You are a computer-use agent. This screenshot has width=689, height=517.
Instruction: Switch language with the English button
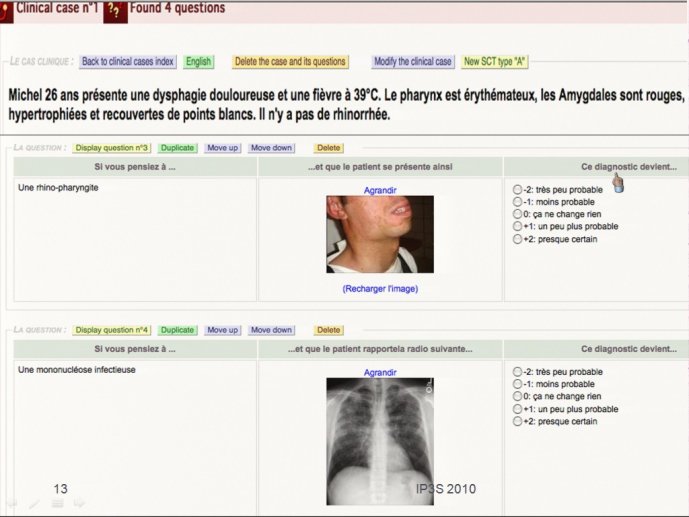pyautogui.click(x=198, y=62)
